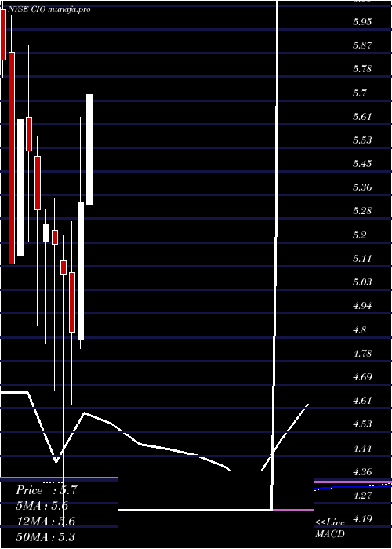Click the 4.36 price axis label
392x549 pixels.
coord(362,471)
